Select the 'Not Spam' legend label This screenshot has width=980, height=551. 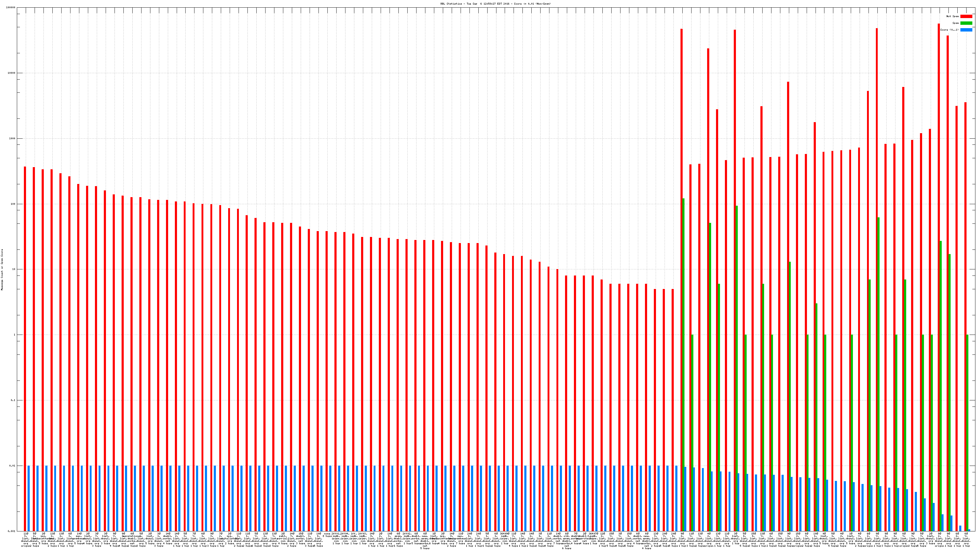953,16
